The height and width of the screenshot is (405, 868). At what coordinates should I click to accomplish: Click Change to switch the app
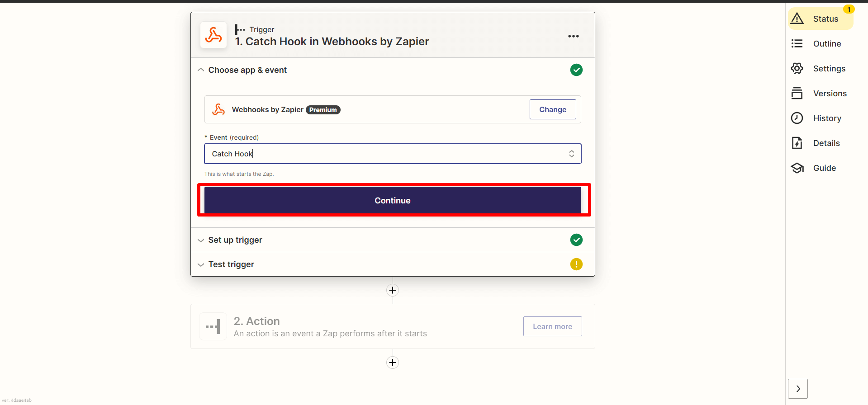click(x=552, y=109)
